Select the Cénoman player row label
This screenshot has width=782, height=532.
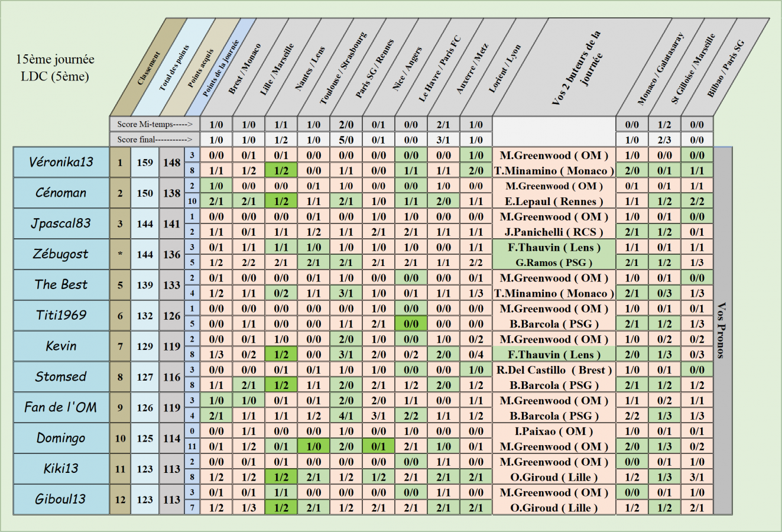pyautogui.click(x=61, y=193)
